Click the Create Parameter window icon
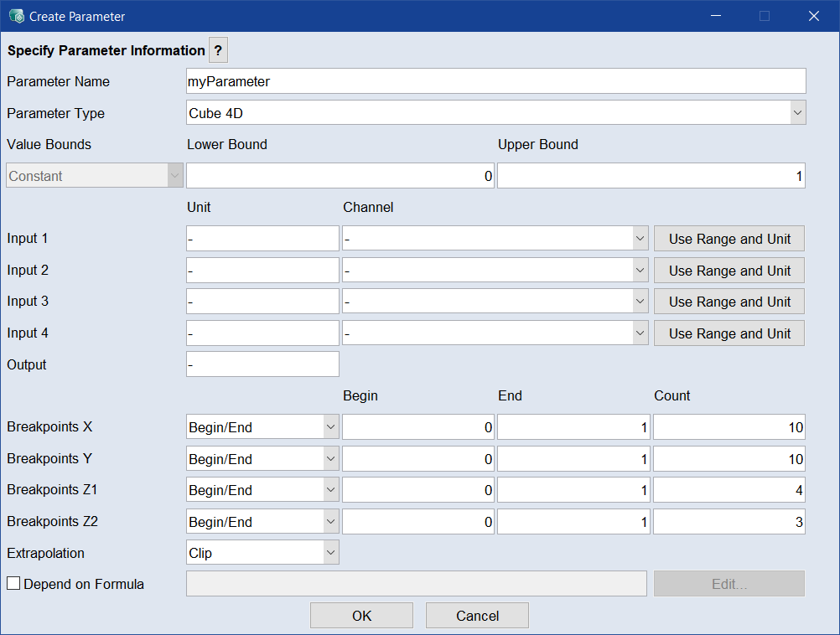The height and width of the screenshot is (635, 840). (16, 16)
